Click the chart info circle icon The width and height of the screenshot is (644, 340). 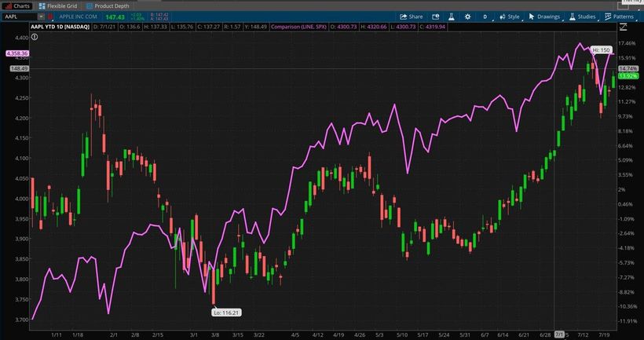[x=35, y=37]
